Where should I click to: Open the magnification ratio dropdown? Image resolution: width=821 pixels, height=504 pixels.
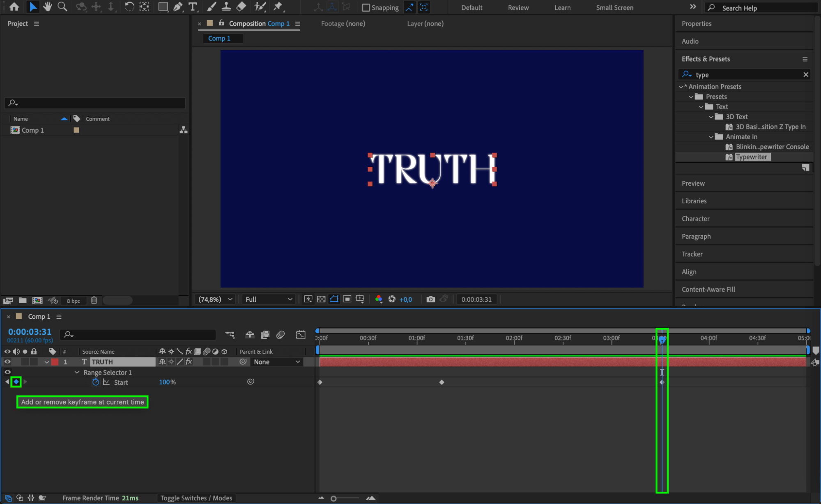(215, 299)
